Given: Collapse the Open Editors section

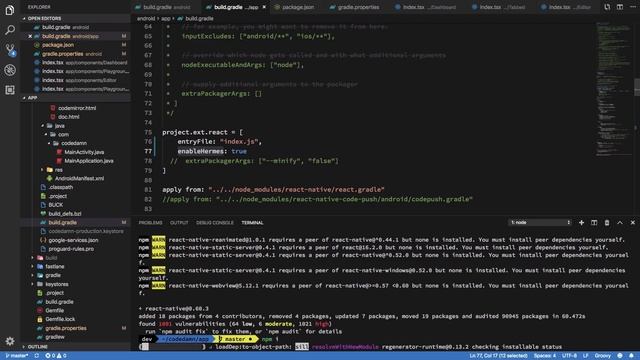Looking at the screenshot, I should pyautogui.click(x=44, y=18).
